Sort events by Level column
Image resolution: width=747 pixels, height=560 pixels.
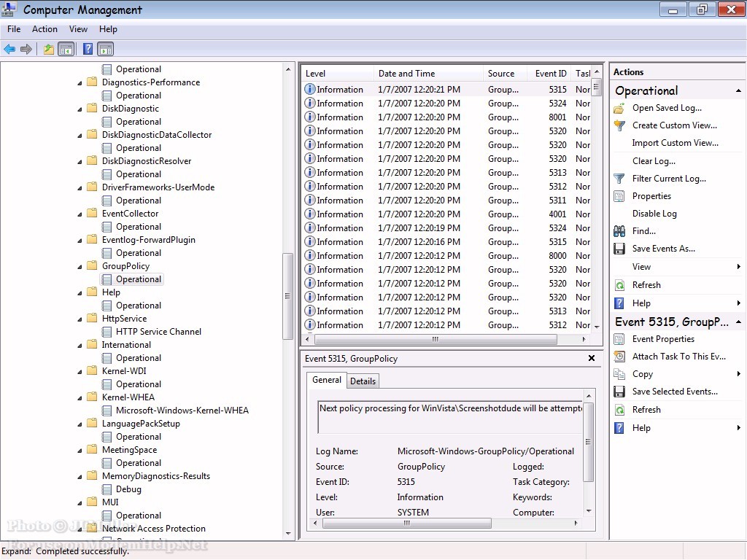338,74
